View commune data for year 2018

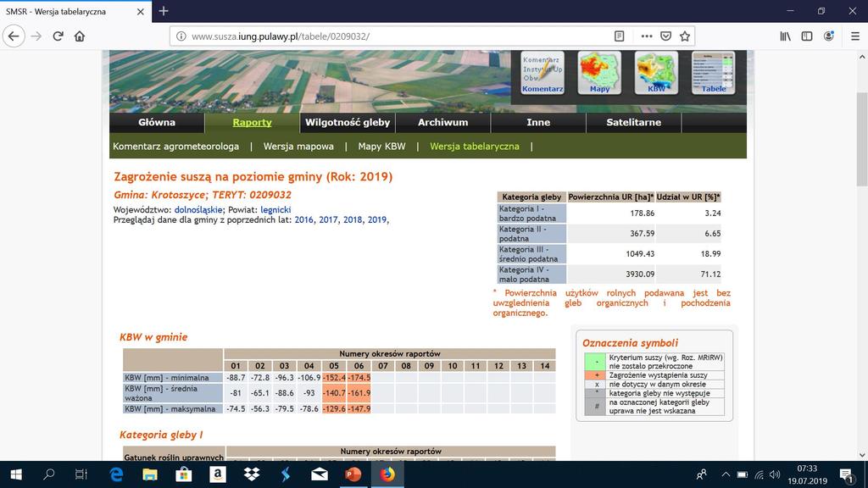coord(353,219)
